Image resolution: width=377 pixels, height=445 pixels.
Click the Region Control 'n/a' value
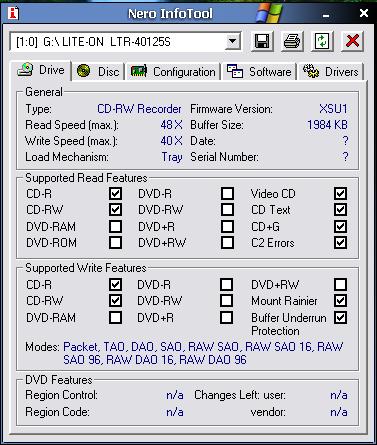175,396
